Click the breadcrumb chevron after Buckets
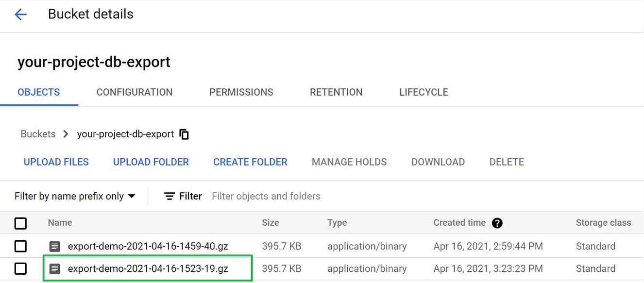The height and width of the screenshot is (283, 644). [x=66, y=134]
